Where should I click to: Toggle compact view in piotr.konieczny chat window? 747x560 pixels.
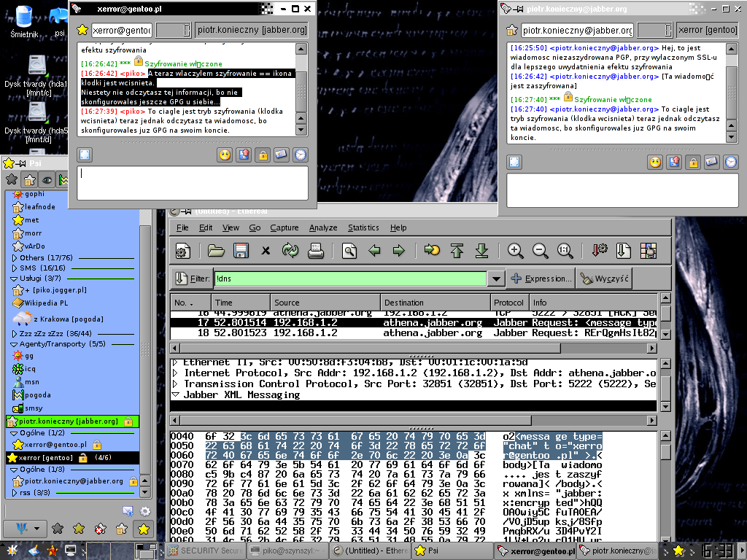click(x=514, y=163)
